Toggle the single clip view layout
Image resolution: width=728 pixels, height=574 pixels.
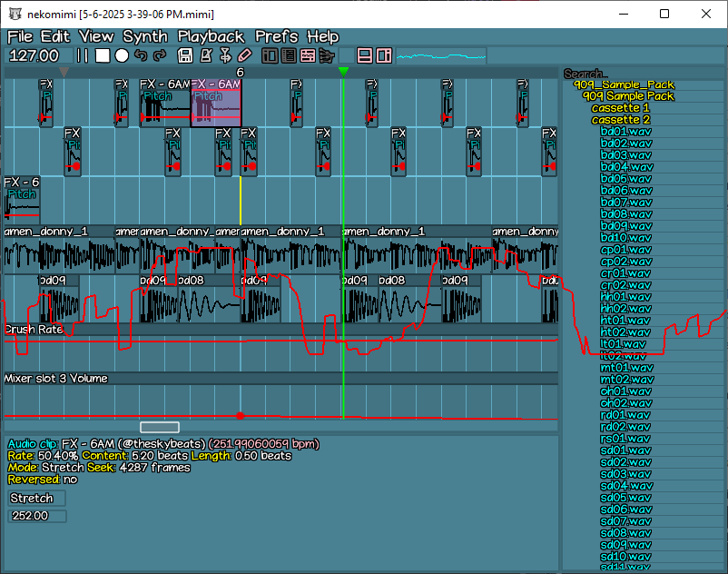(383, 55)
